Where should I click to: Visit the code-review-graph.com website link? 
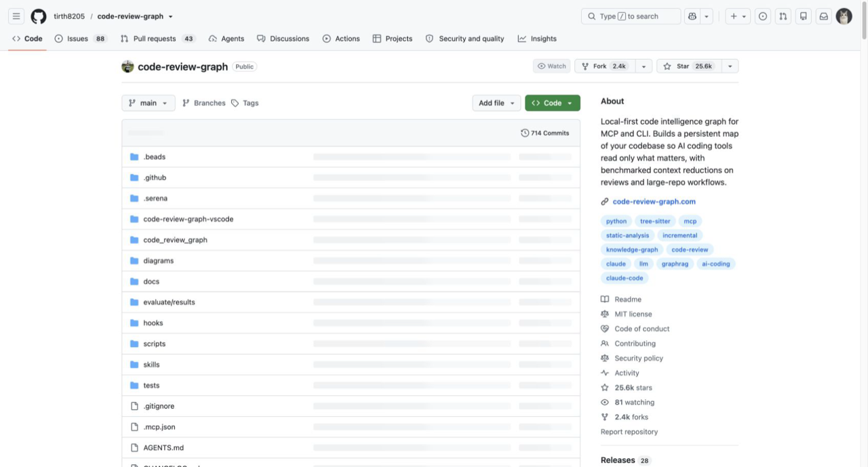coord(654,201)
